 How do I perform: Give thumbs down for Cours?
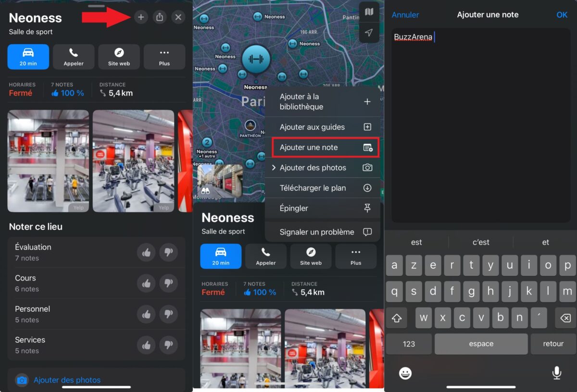pyautogui.click(x=169, y=283)
